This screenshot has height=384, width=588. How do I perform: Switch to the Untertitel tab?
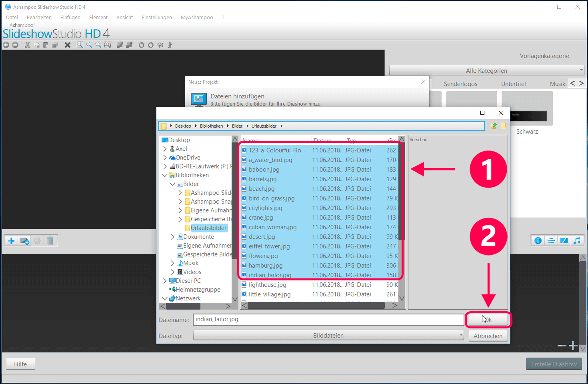point(513,84)
